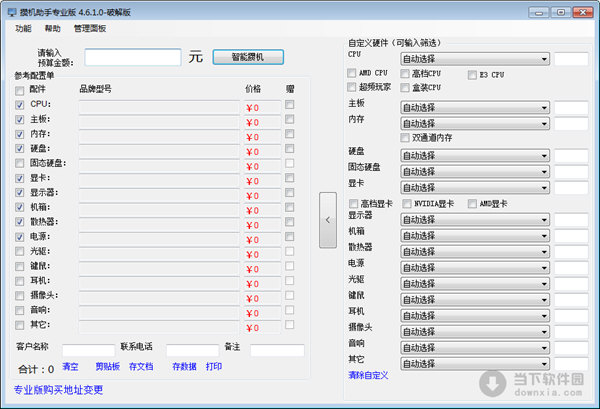600x409 pixels.
Task: Toggle the 主板: row checkbox
Action: point(20,120)
